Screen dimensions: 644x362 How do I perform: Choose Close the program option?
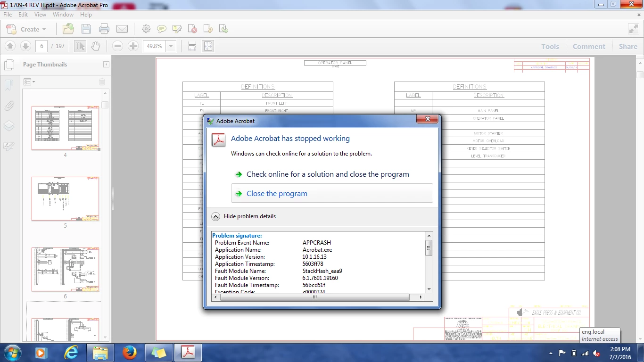[332, 193]
